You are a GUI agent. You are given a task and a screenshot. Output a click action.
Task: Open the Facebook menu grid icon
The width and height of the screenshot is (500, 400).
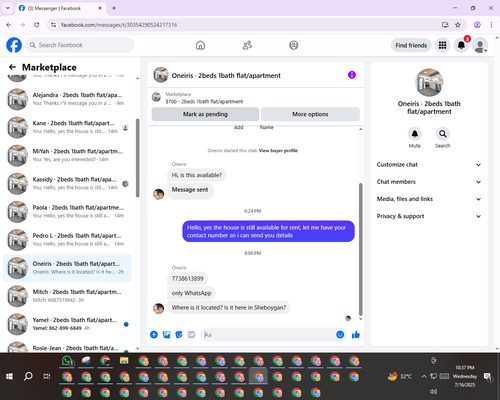[442, 45]
